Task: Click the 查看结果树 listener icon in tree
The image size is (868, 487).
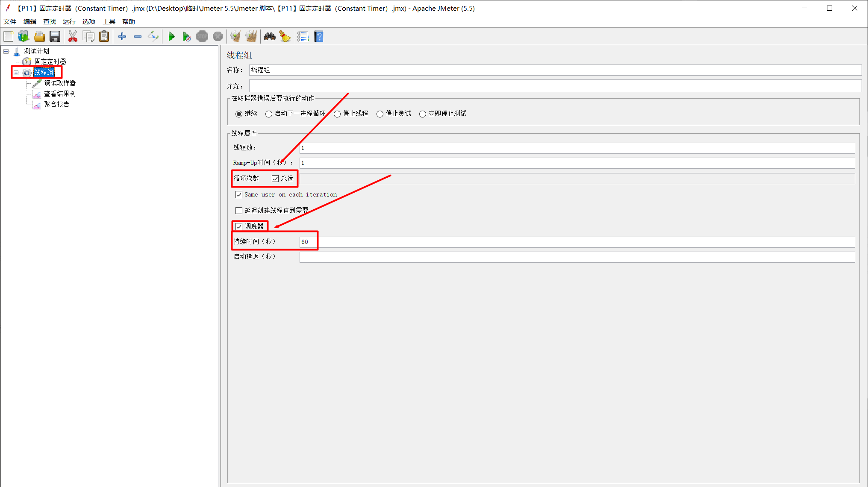Action: (37, 94)
